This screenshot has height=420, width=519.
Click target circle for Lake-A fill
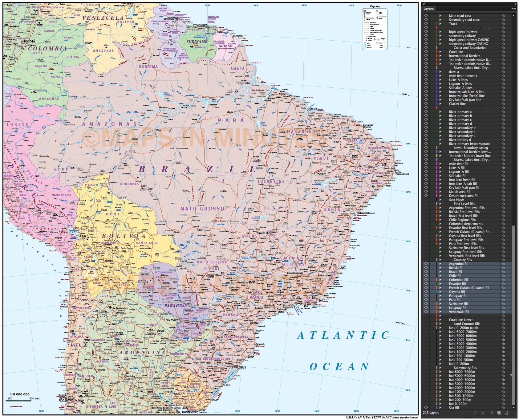point(504,168)
